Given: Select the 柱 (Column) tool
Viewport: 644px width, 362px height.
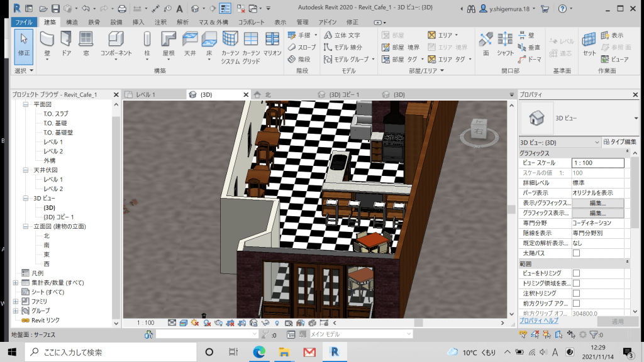Looking at the screenshot, I should point(147,43).
